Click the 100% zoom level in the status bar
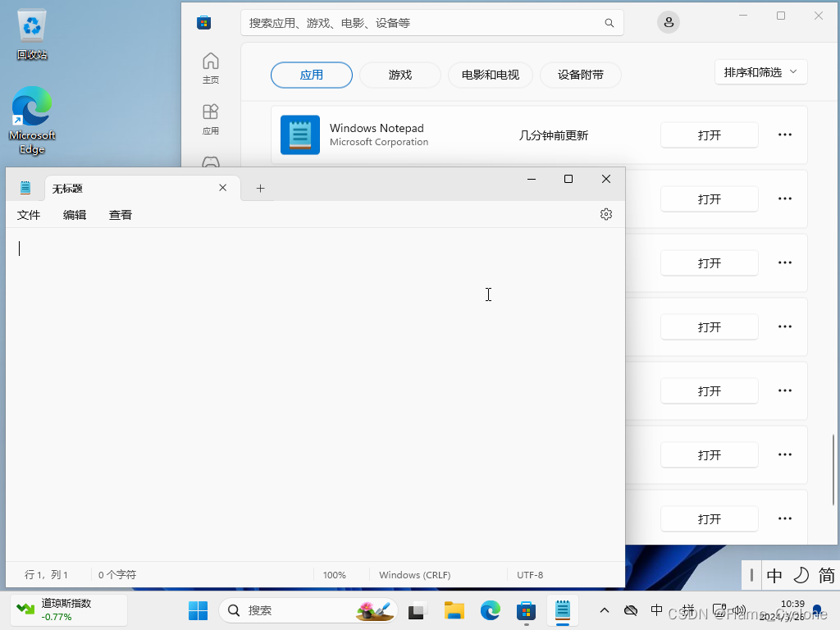Image resolution: width=840 pixels, height=630 pixels. pos(335,575)
